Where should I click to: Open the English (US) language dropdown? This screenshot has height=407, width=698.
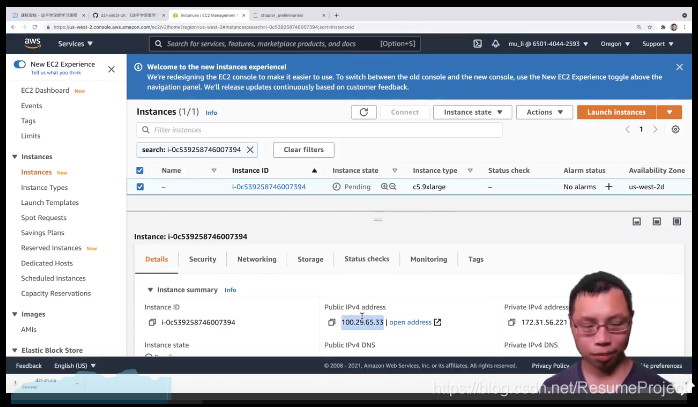pyautogui.click(x=75, y=366)
